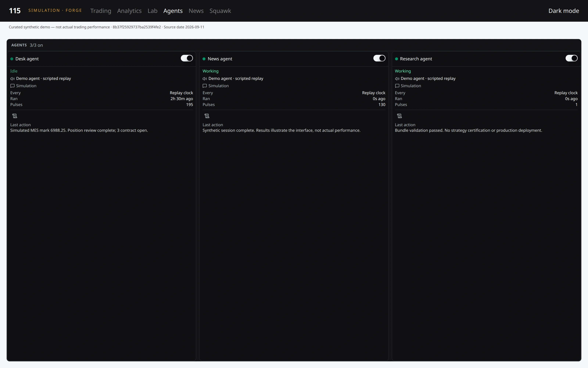The height and width of the screenshot is (368, 588).
Task: Click the Desk agent title
Action: [27, 59]
